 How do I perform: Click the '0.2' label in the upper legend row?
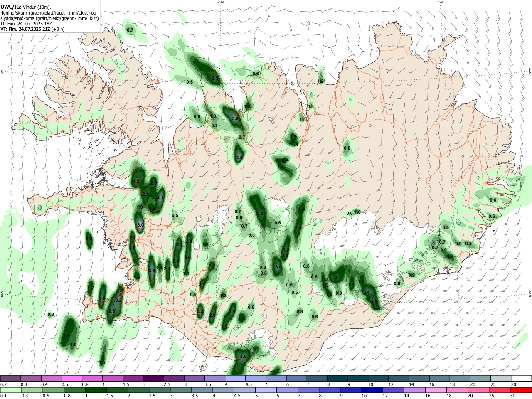pyautogui.click(x=3, y=384)
